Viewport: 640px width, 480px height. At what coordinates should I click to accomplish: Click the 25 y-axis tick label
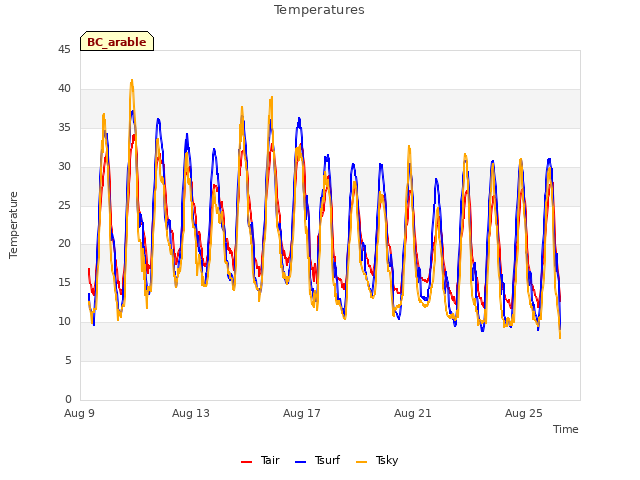pyautogui.click(x=64, y=205)
